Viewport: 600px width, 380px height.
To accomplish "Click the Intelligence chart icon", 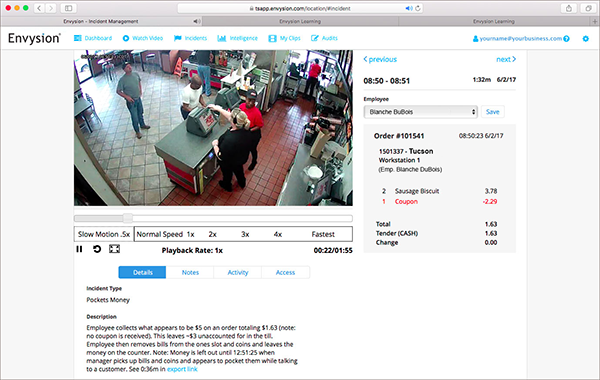I will click(222, 38).
